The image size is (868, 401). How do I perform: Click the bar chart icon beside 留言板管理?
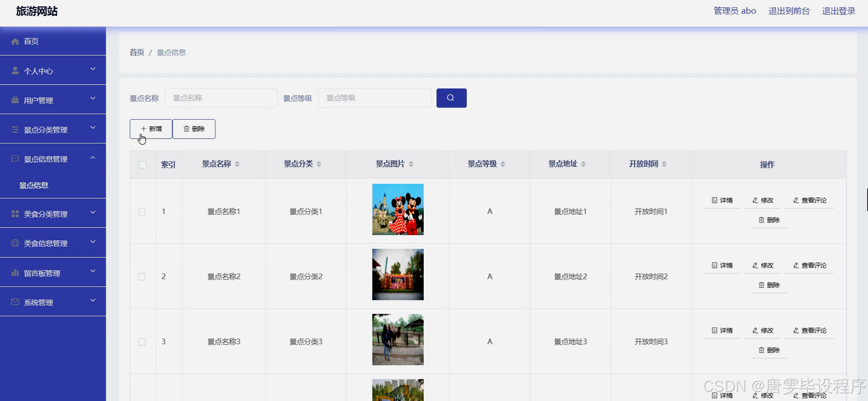[15, 273]
